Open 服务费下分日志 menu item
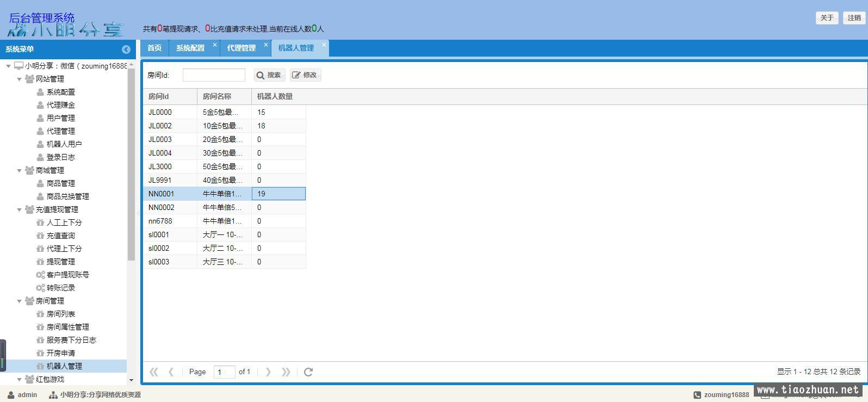The image size is (868, 402). (71, 340)
